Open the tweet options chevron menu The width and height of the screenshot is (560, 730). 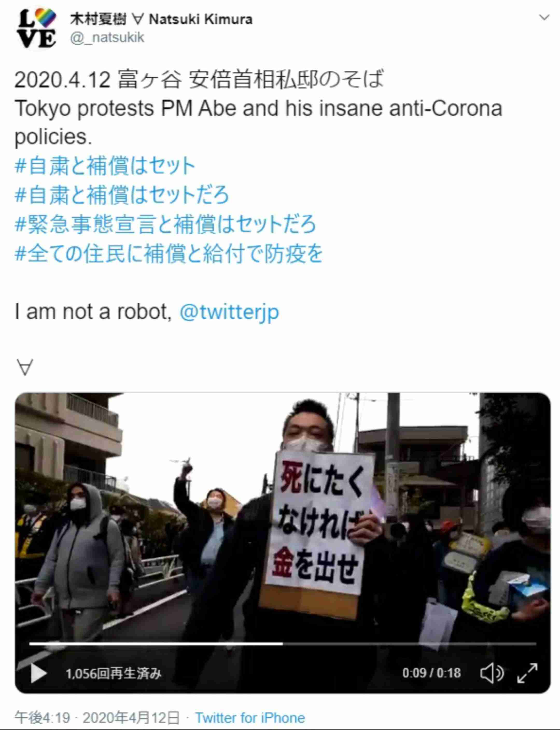(544, 17)
